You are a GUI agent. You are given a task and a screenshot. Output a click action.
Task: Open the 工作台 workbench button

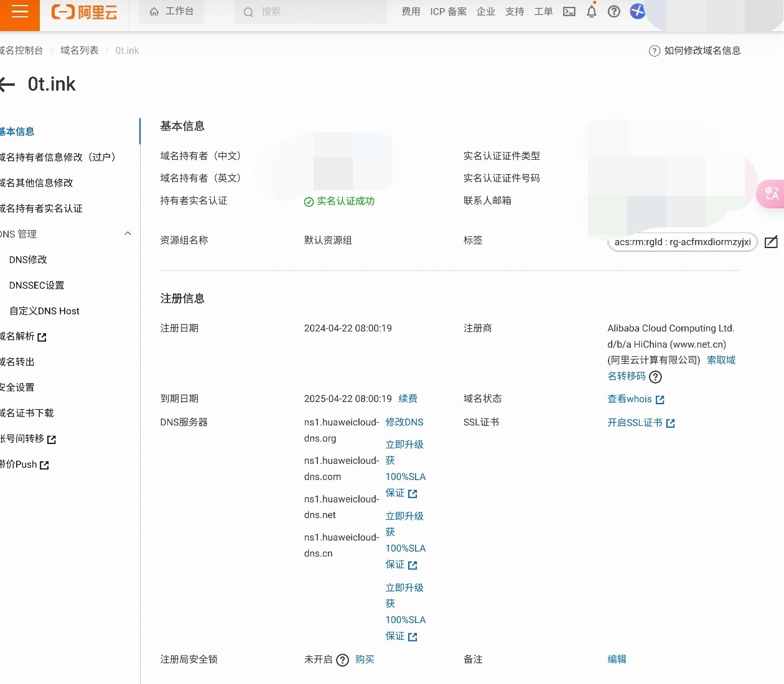click(172, 12)
